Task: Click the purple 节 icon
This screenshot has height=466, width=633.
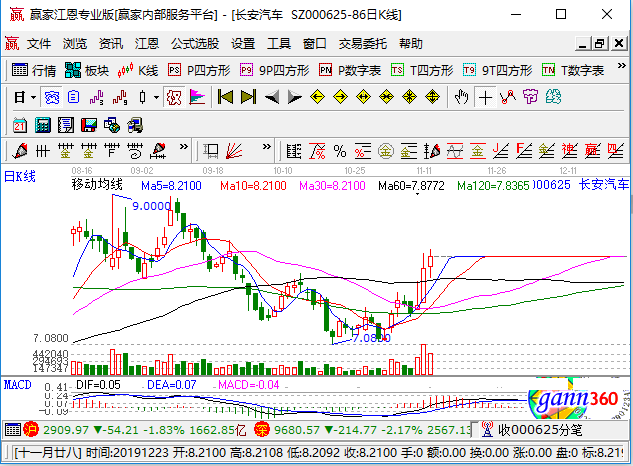Action: click(530, 97)
